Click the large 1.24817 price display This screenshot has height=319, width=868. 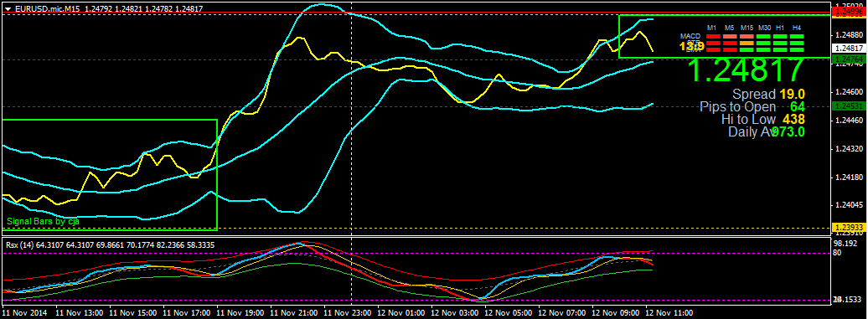(746, 69)
